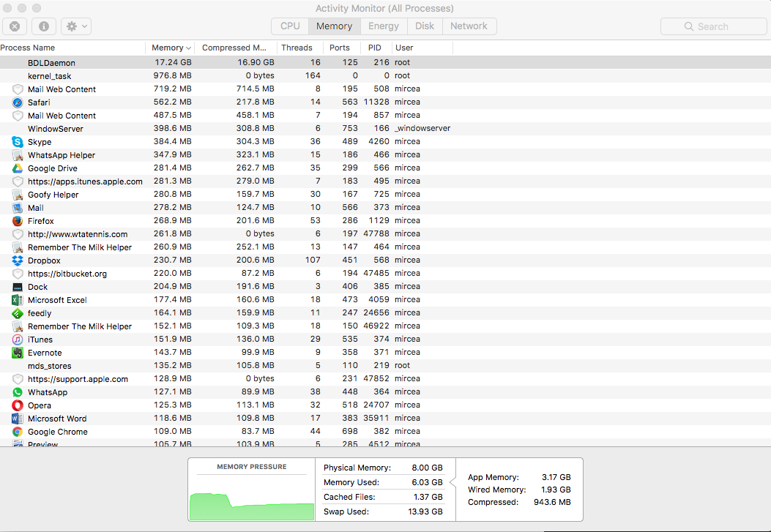Open the gear action menu
The image size is (771, 532).
pyautogui.click(x=76, y=26)
